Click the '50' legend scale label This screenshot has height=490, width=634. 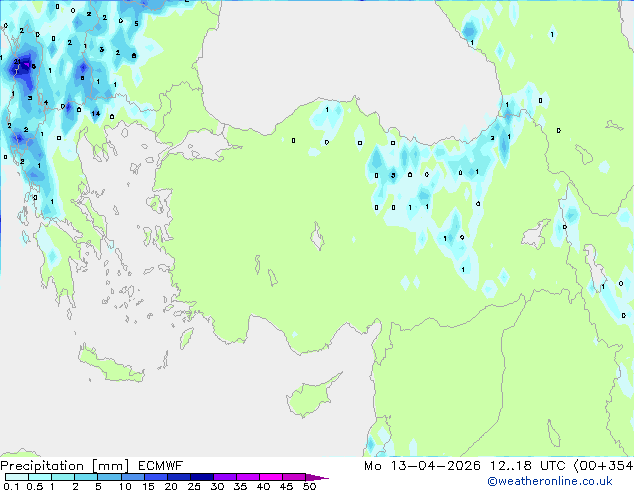tap(310, 486)
